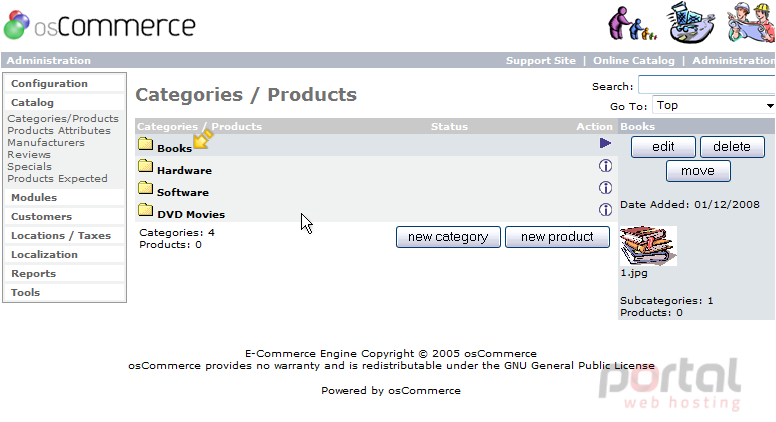The image size is (776, 422).
Task: Open the Products Expected link
Action: click(x=57, y=179)
